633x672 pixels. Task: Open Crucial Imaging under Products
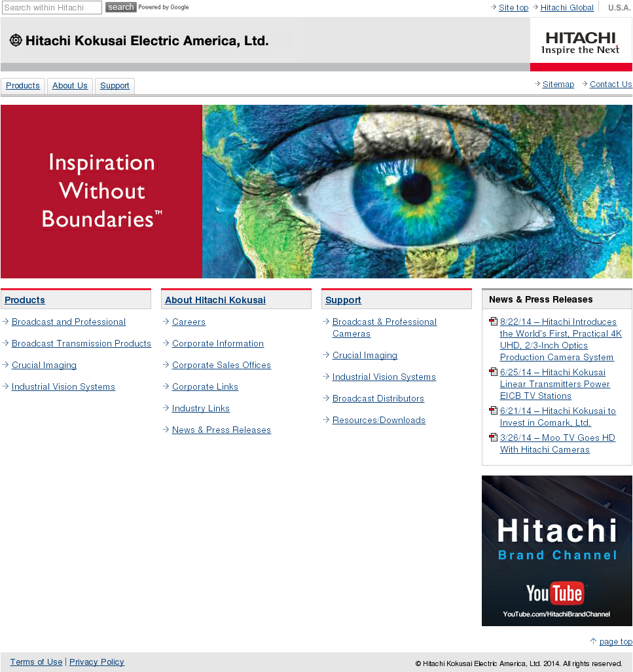coord(44,365)
